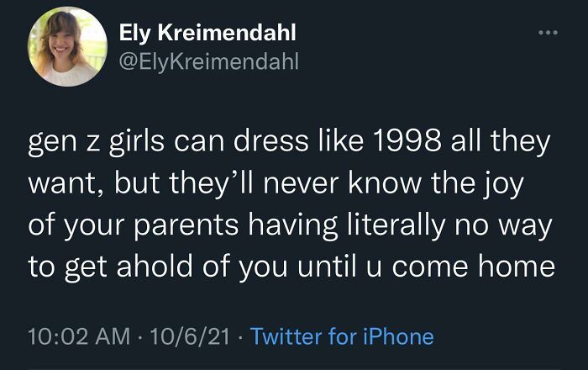Click the bold display name Ely Kreimendahl
588x370 pixels.
207,32
